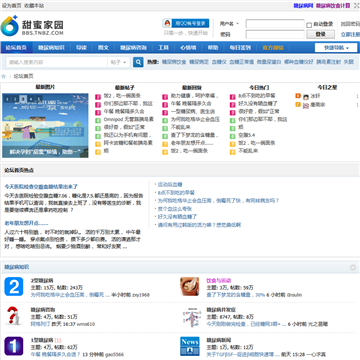
Task: Open the 空腹5.4 post in 今日热门
Action: [247, 135]
